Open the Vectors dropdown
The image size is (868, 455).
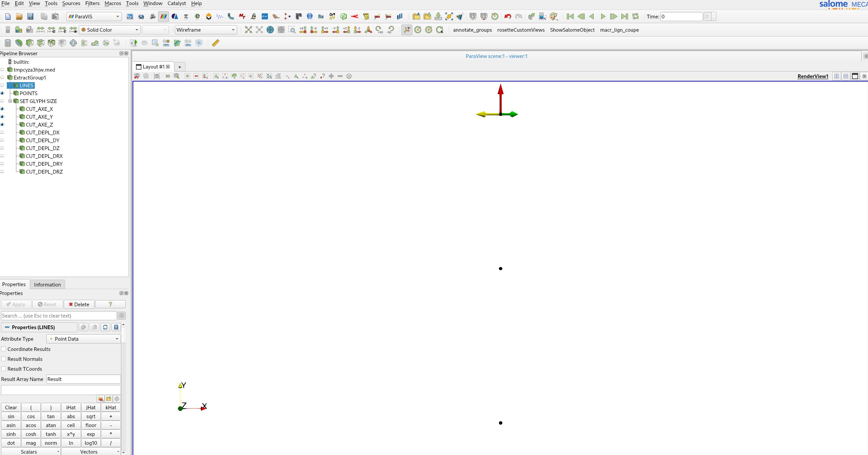pyautogui.click(x=91, y=452)
